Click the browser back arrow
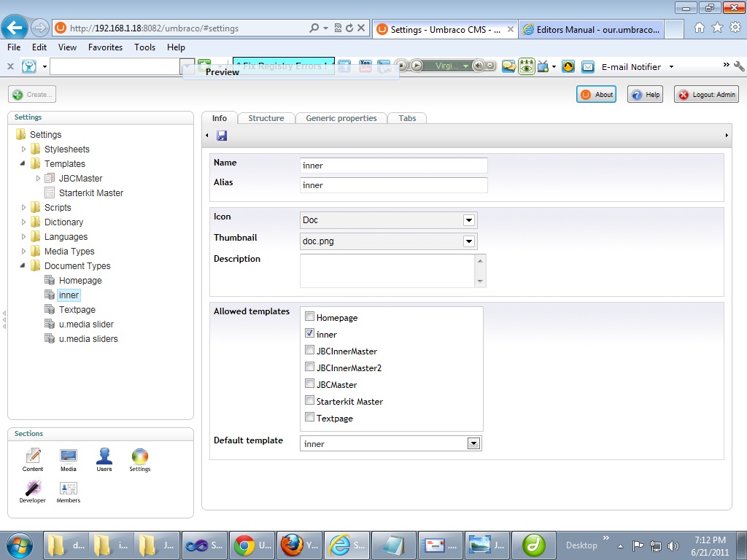 (15, 28)
